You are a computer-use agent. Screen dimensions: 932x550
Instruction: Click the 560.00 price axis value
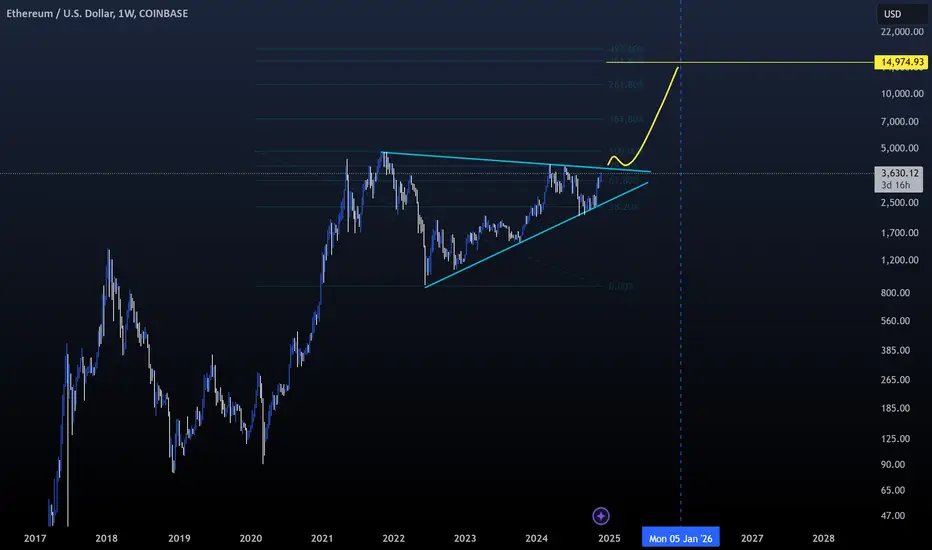[x=896, y=320]
